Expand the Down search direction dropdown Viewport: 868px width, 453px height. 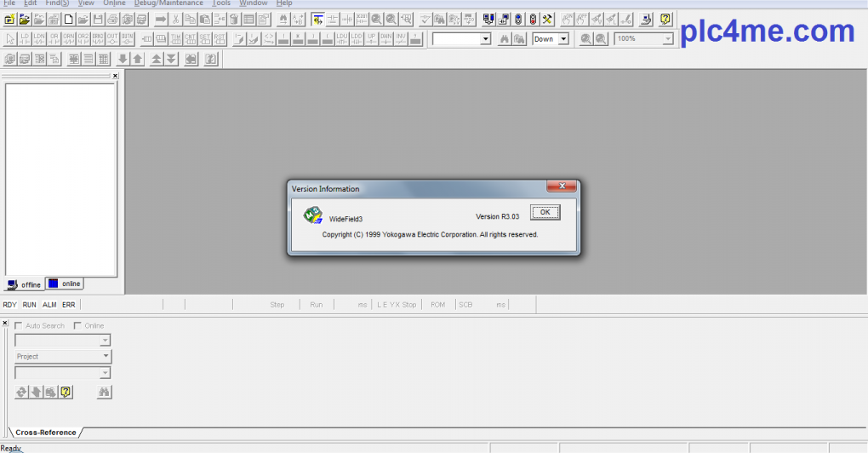pos(562,39)
